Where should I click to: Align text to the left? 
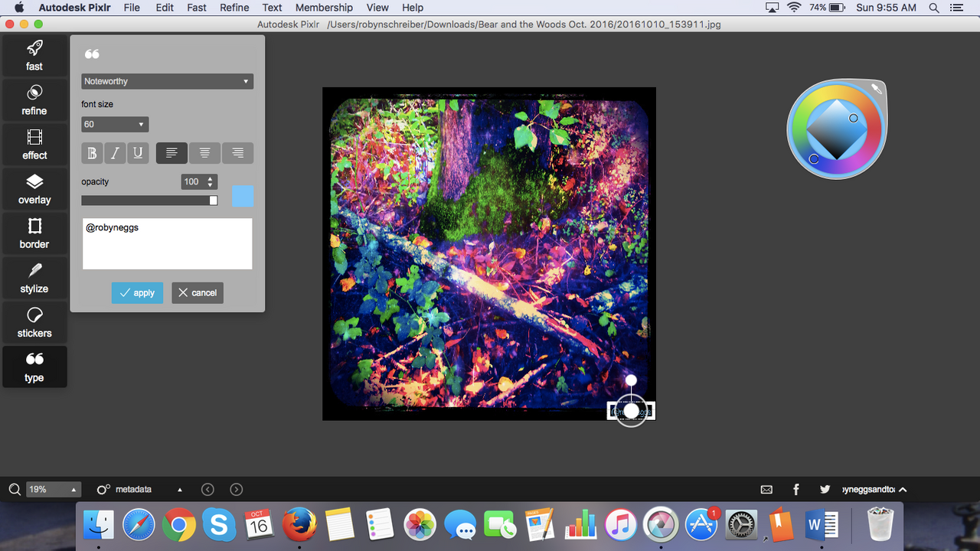pyautogui.click(x=171, y=153)
